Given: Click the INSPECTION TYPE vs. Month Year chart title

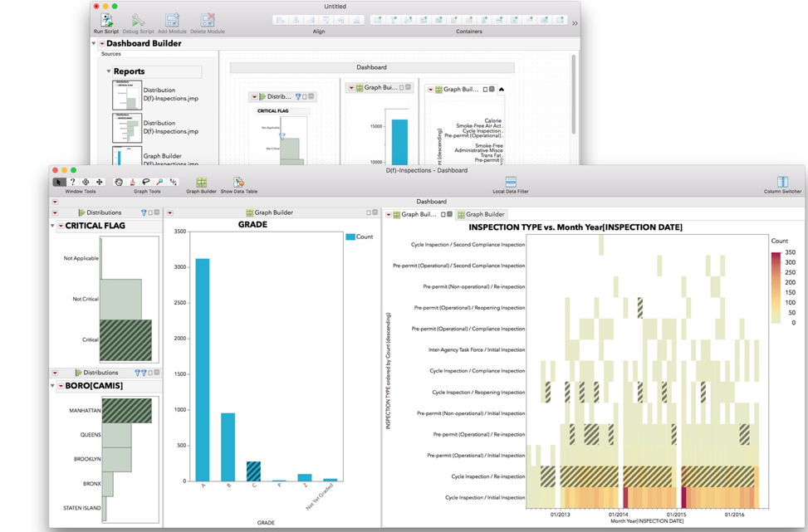Looking at the screenshot, I should (x=575, y=227).
